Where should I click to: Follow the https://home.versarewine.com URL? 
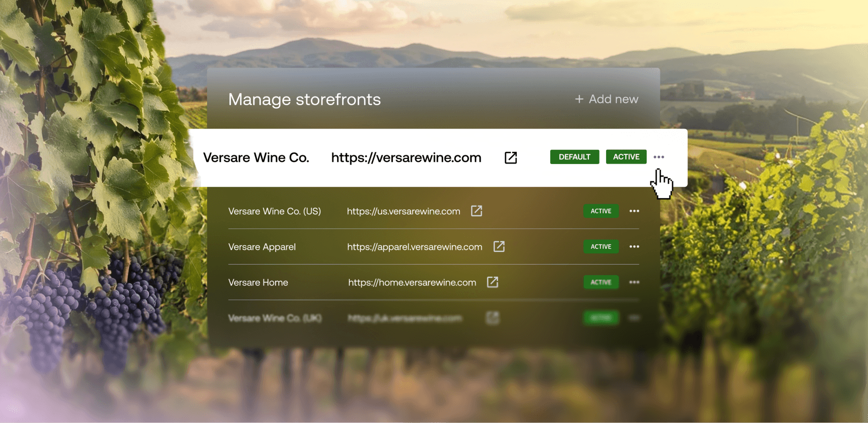pos(412,282)
